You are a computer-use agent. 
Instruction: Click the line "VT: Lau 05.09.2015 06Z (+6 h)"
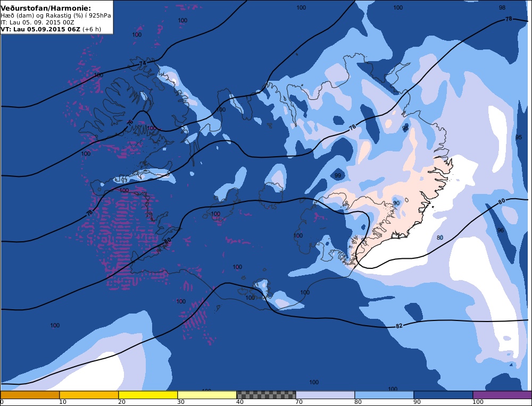[x=51, y=29]
